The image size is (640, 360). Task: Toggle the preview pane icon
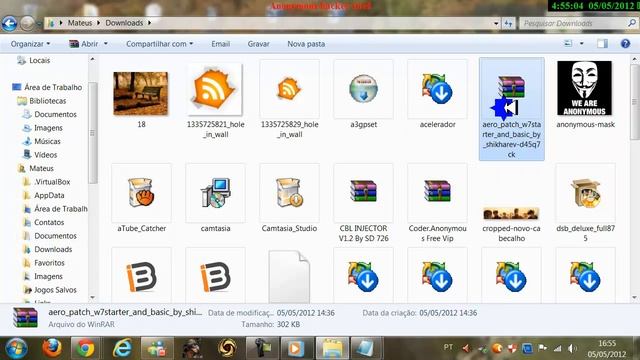(602, 44)
